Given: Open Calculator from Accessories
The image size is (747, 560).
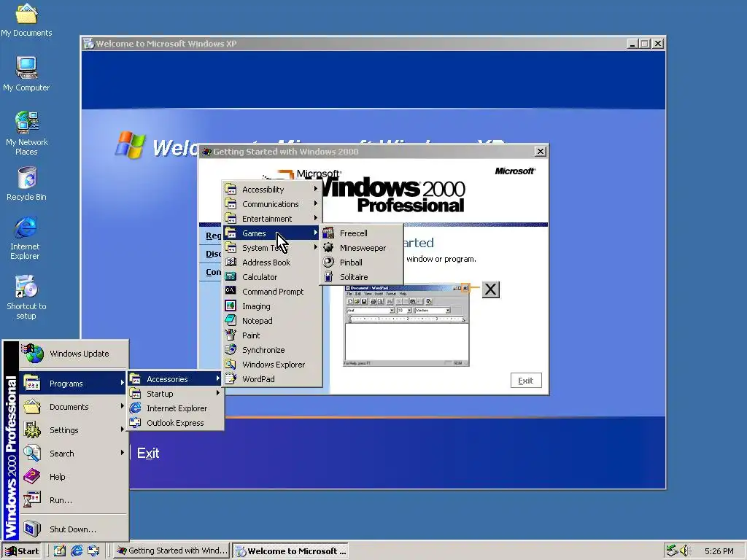Looking at the screenshot, I should tap(272, 277).
